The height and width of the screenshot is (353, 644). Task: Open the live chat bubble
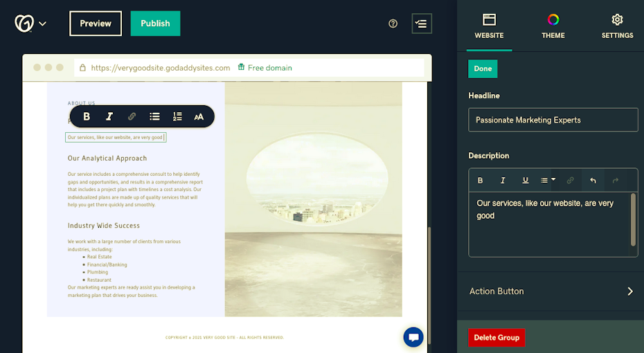pyautogui.click(x=413, y=337)
